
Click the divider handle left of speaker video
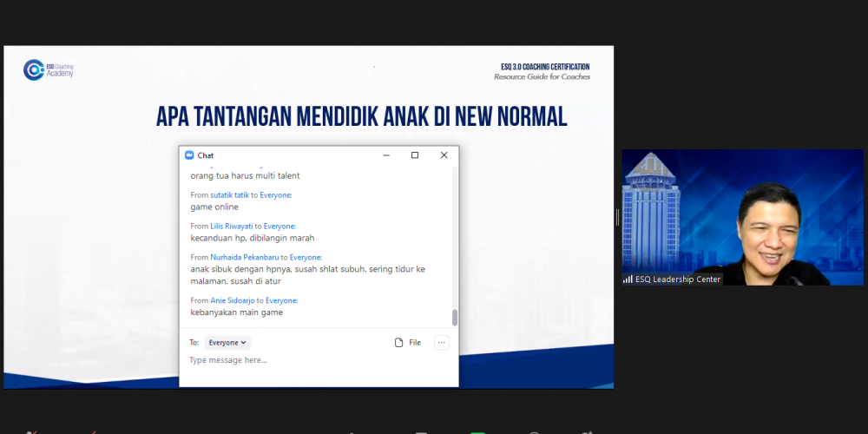coord(617,217)
